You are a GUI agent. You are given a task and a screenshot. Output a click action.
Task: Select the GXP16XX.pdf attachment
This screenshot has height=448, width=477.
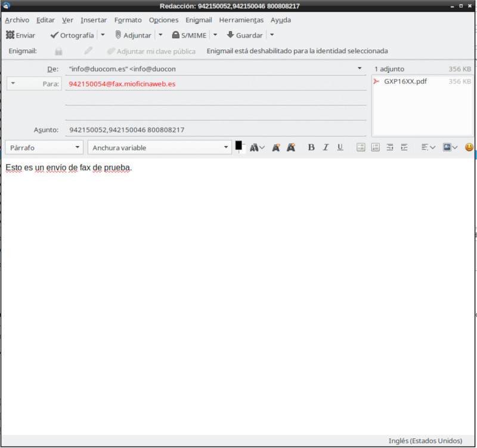[x=405, y=81]
